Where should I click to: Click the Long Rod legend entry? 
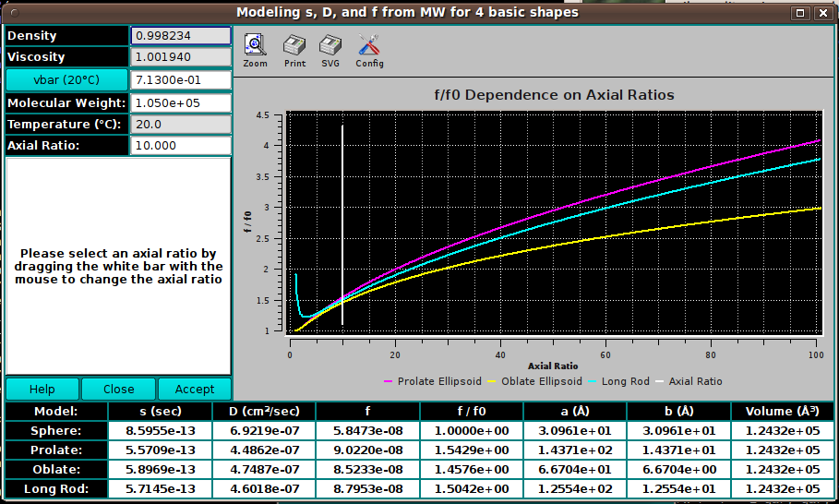(x=618, y=381)
